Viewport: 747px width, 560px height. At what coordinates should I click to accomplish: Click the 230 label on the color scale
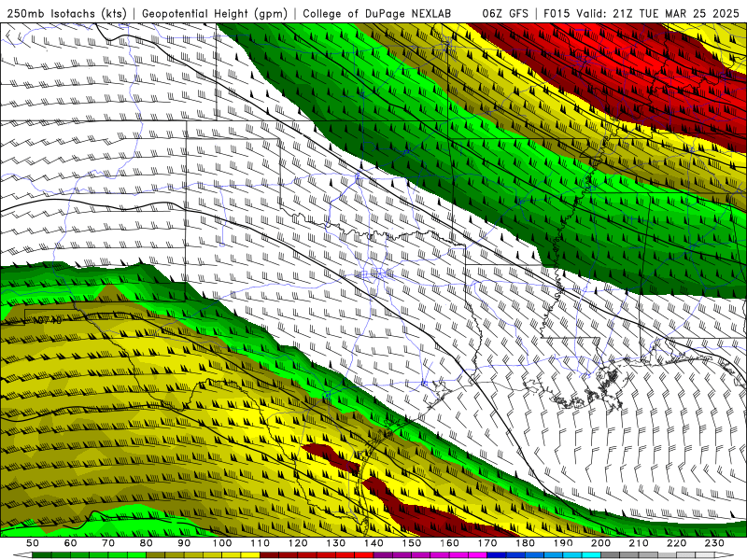click(714, 543)
